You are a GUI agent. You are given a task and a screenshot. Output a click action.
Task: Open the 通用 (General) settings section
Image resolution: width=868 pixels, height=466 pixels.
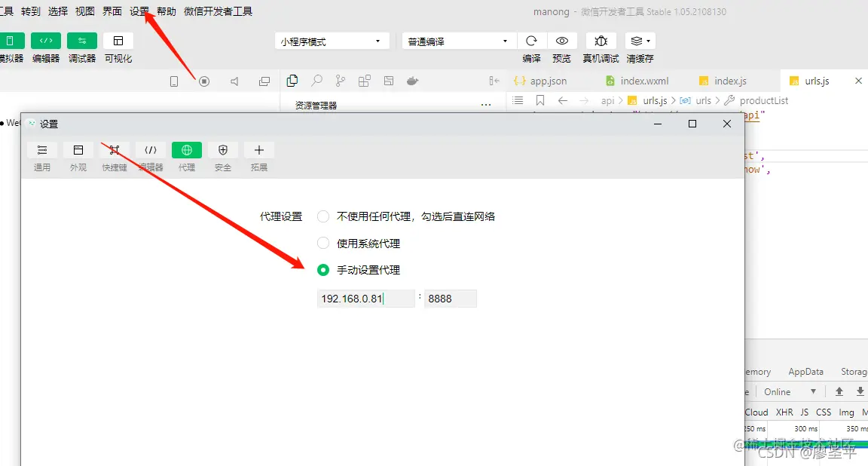click(x=42, y=156)
